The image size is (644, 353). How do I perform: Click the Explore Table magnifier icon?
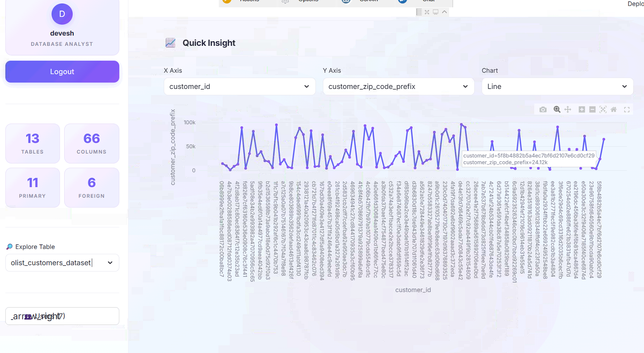pos(9,247)
